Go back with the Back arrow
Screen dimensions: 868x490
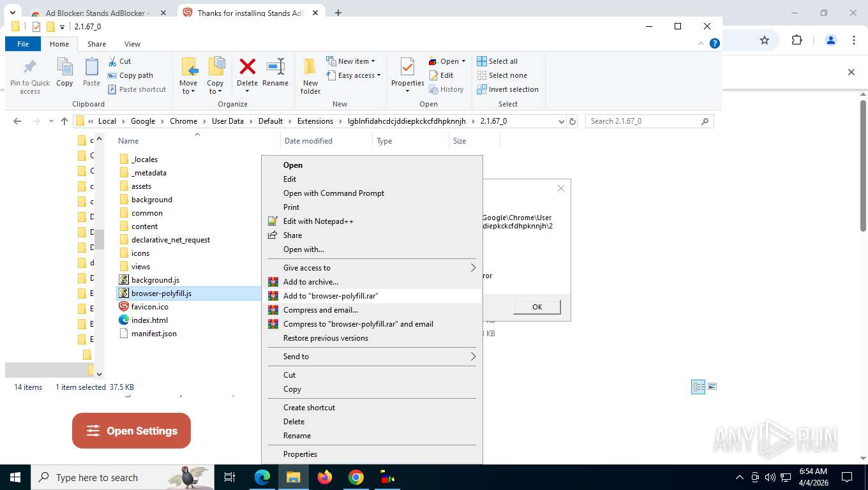tap(17, 121)
